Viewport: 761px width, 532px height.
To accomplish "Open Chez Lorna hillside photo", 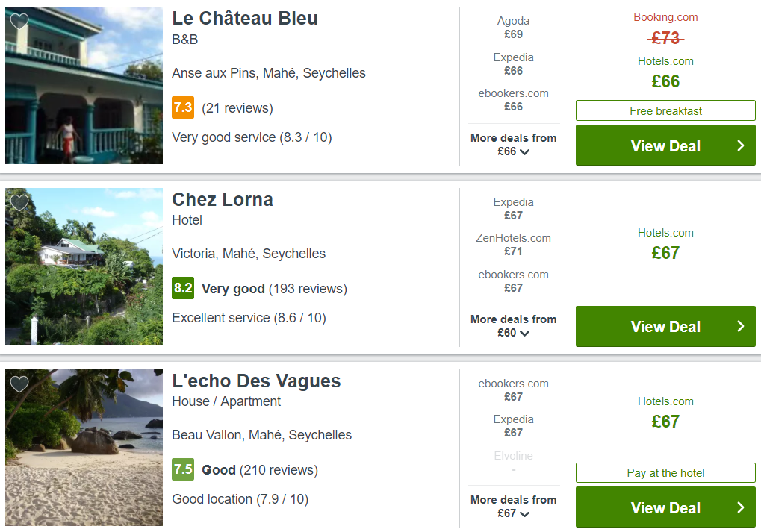I will click(x=84, y=266).
